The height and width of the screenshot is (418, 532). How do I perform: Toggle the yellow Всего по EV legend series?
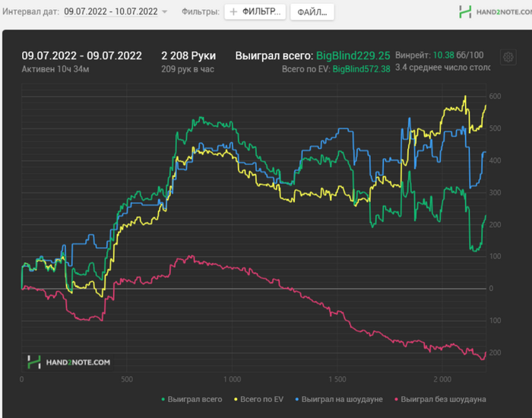259,399
